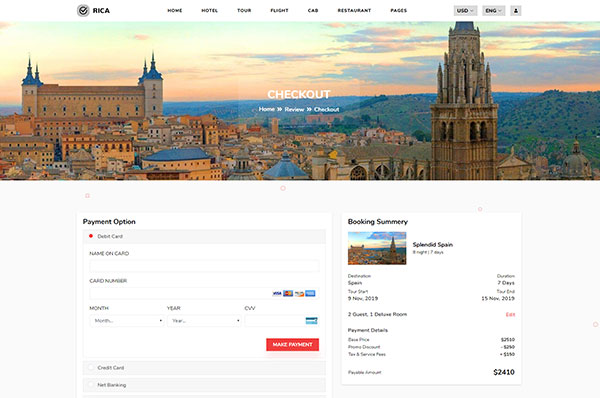
Task: Click the Splendid Spain tour thumbnail
Action: [377, 248]
